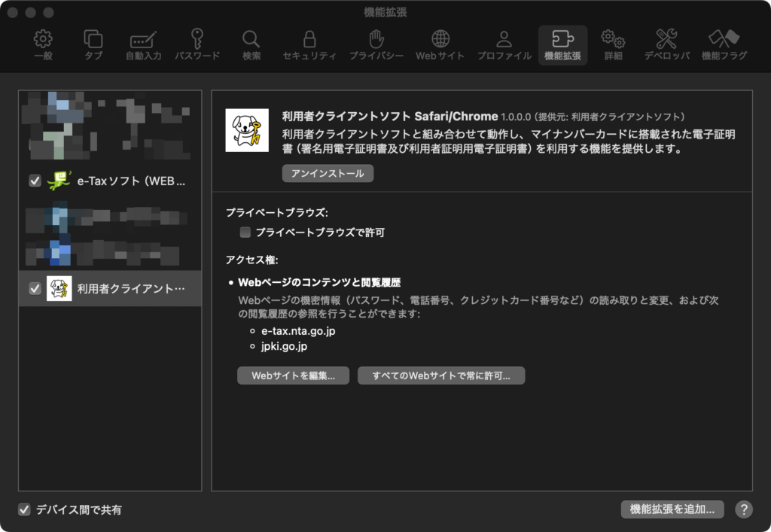
Task: Enable プライベートブラウズで許可 checkbox
Action: pos(245,233)
